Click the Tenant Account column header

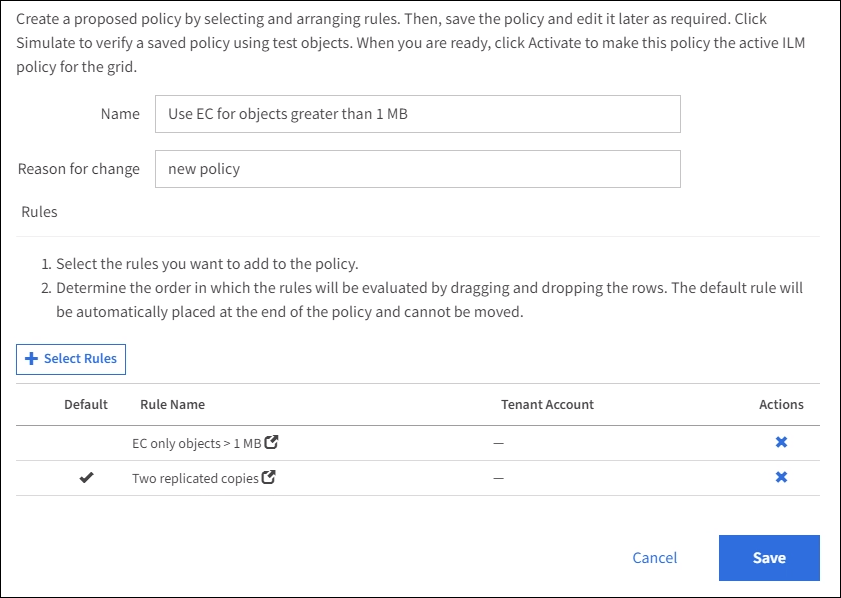pos(547,405)
